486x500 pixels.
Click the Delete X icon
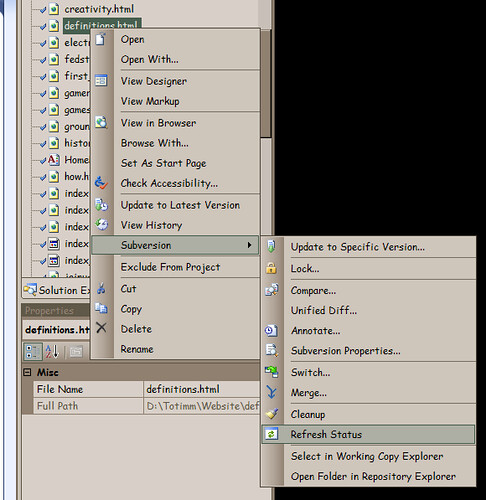pos(101,328)
